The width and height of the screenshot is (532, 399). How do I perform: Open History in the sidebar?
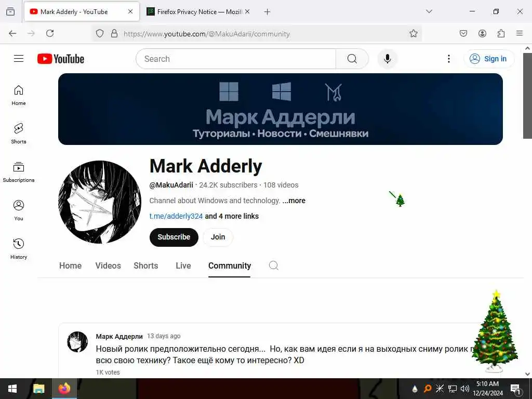pos(19,249)
